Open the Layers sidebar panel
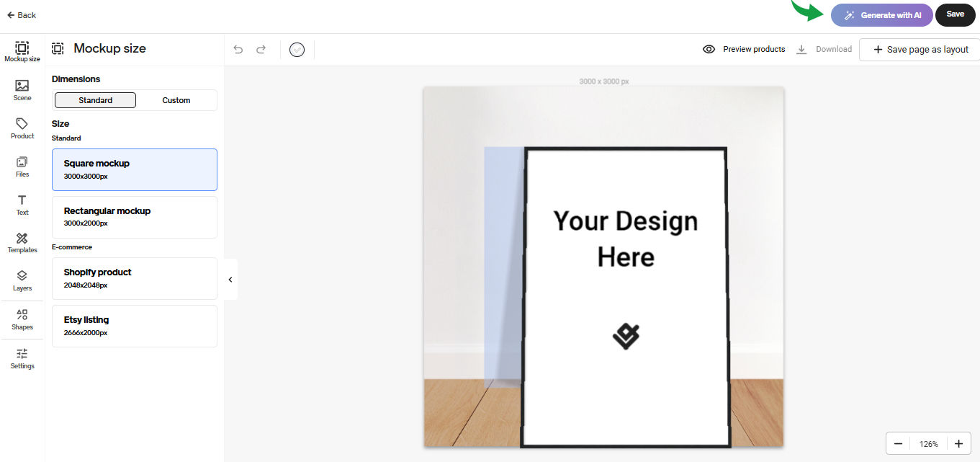The image size is (980, 462). (x=22, y=281)
